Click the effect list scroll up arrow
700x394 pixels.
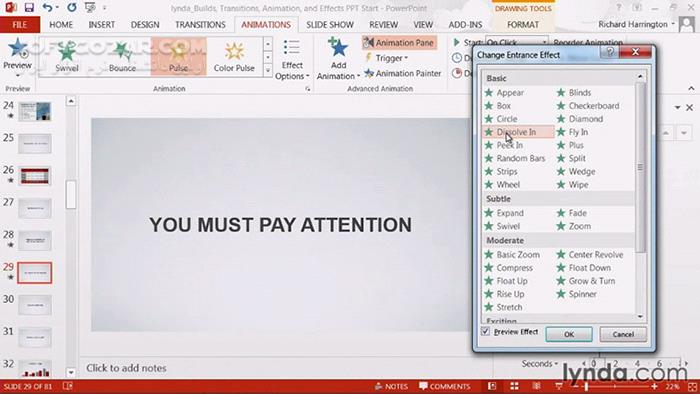640,77
